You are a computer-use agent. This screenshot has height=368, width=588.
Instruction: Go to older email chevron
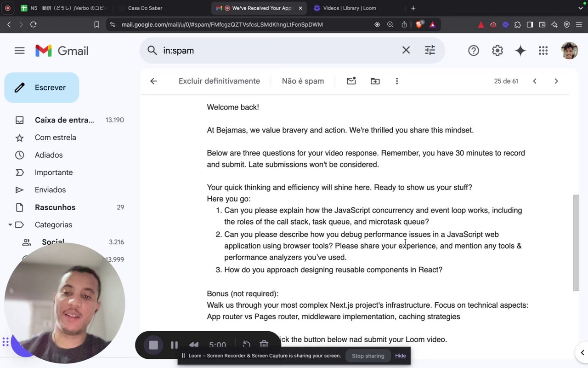[556, 81]
